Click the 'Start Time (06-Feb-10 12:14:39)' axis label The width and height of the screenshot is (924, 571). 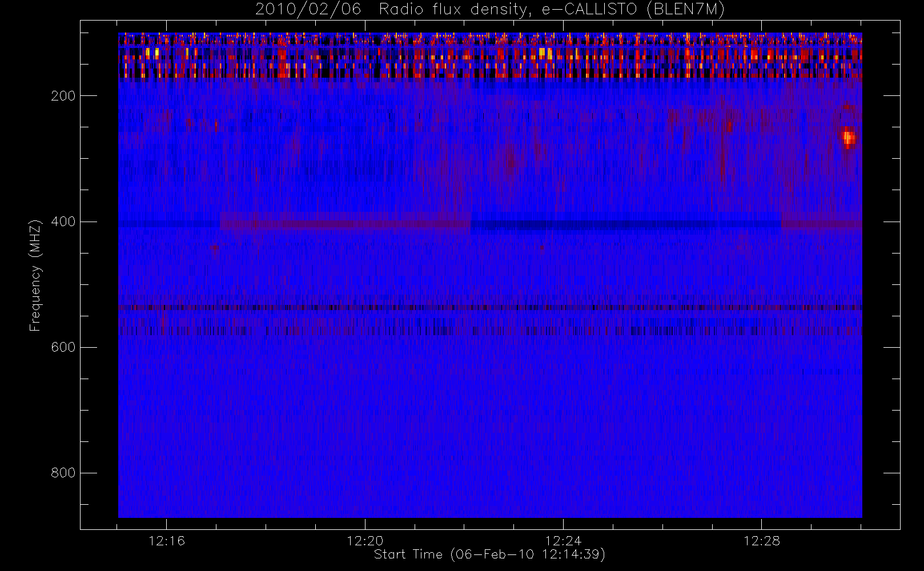click(489, 554)
